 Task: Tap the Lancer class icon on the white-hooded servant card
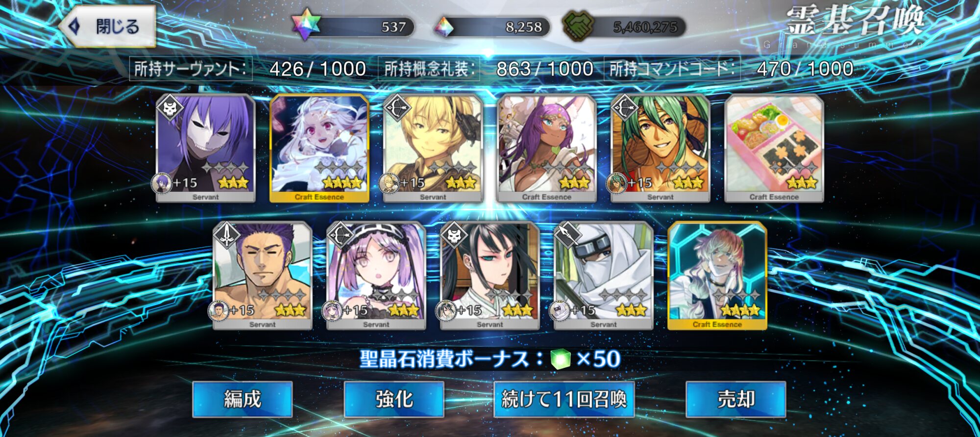568,235
